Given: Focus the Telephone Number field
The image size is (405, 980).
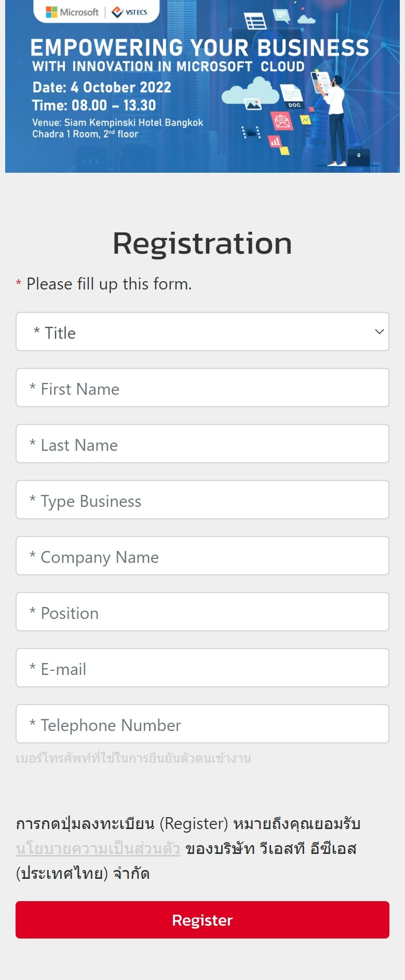Looking at the screenshot, I should click(203, 724).
